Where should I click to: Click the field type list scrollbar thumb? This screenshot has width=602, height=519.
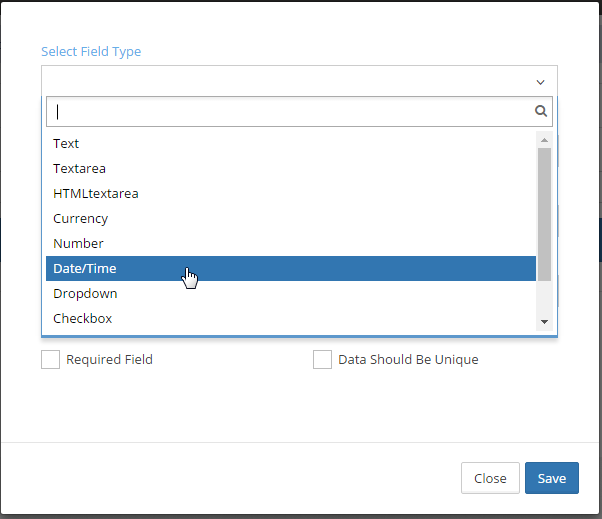coord(544,200)
